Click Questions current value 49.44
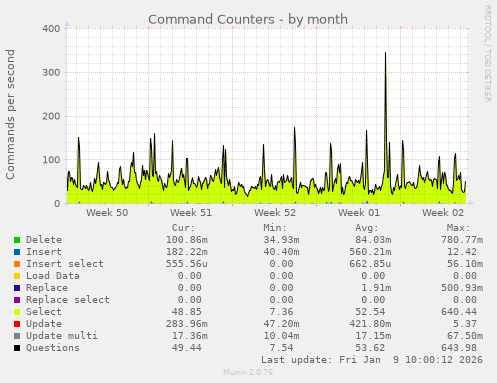Screen dimensions: 497x383 point(187,348)
